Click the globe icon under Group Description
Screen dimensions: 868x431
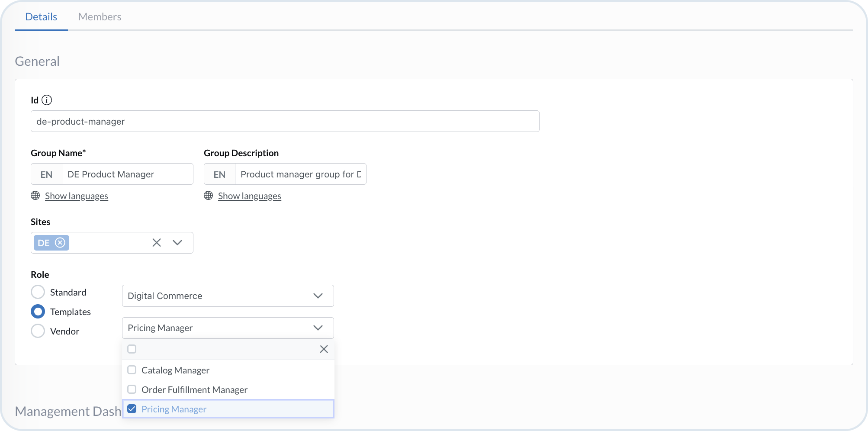[208, 196]
